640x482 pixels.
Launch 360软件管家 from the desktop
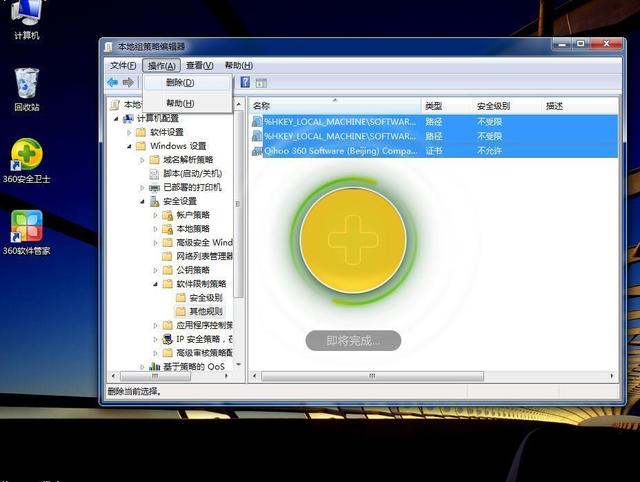pos(27,231)
